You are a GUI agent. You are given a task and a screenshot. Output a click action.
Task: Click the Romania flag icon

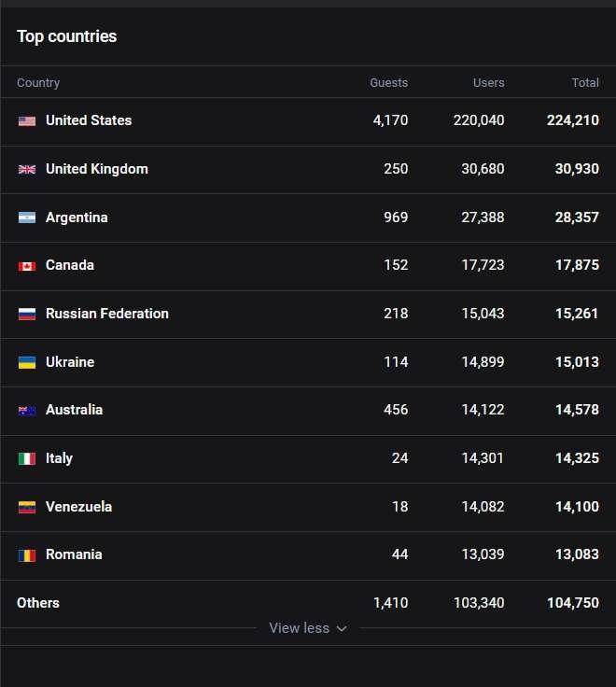(27, 555)
